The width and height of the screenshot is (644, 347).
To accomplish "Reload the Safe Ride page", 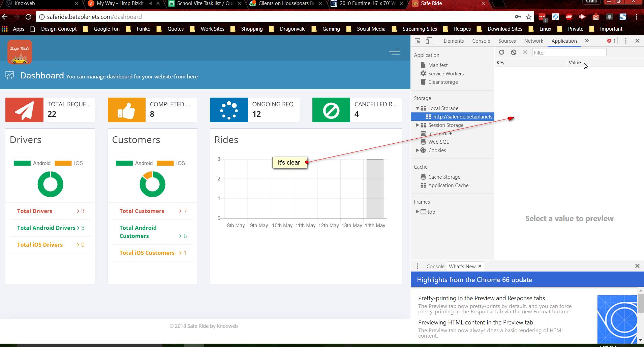I will [x=29, y=17].
